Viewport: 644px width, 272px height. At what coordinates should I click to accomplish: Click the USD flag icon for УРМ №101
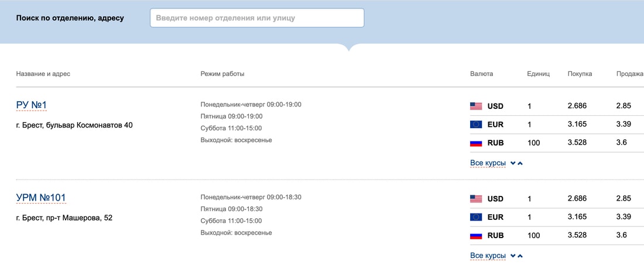(x=476, y=199)
